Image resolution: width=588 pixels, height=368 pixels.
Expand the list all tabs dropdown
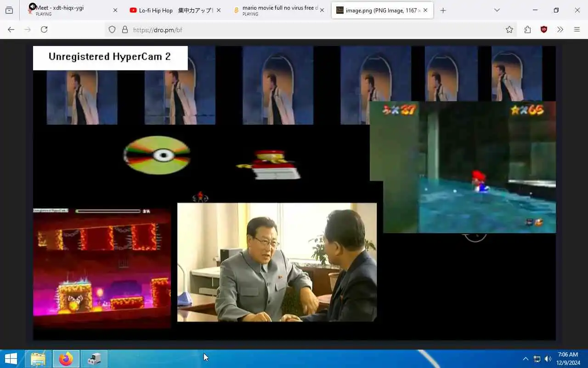[497, 10]
